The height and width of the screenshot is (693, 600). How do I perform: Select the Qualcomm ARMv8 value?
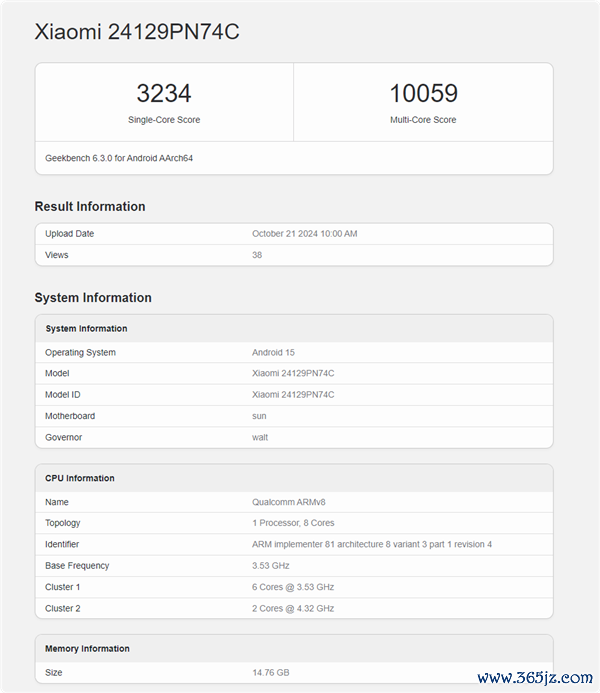[289, 502]
